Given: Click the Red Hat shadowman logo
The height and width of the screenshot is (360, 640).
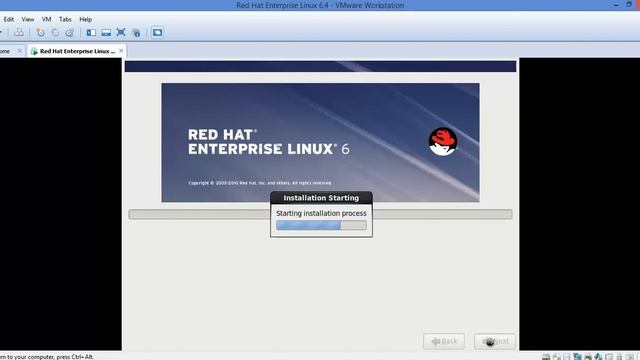Looking at the screenshot, I should click(x=443, y=142).
